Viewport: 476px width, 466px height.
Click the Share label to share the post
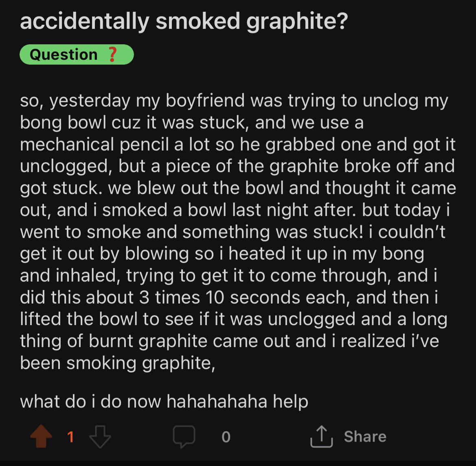(365, 436)
